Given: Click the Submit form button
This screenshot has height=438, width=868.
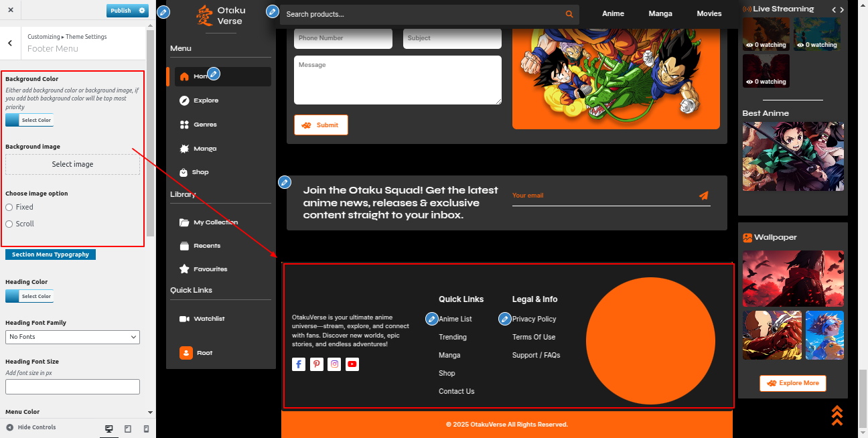Looking at the screenshot, I should 321,125.
